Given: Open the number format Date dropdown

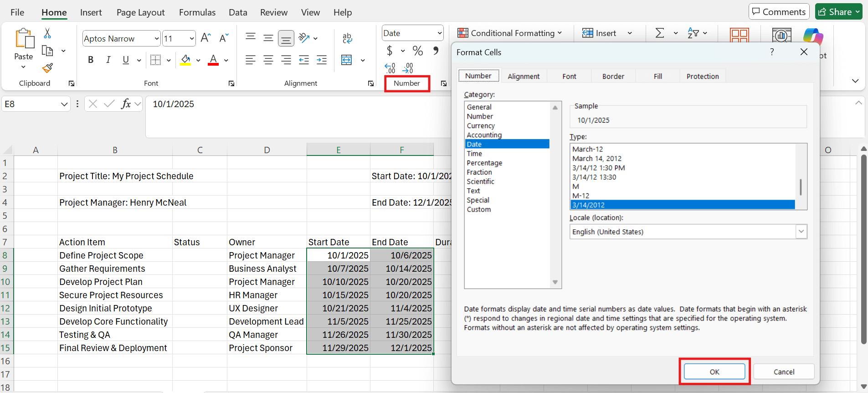Looking at the screenshot, I should click(x=439, y=33).
